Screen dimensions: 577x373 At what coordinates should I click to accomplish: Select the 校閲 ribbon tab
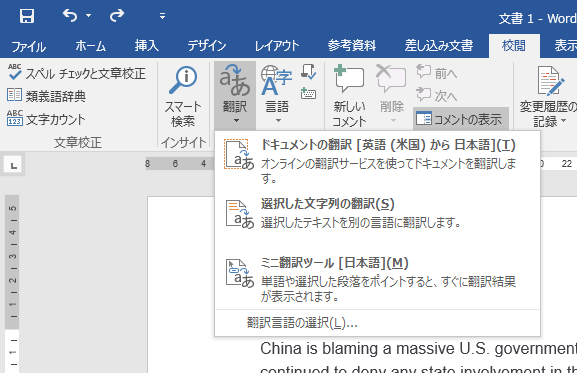(x=514, y=46)
